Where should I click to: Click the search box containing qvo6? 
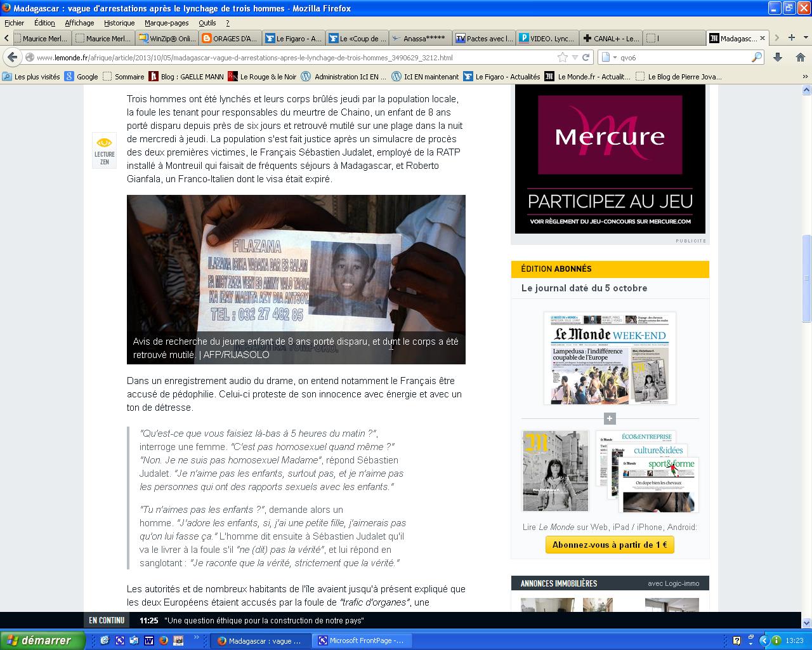point(684,57)
